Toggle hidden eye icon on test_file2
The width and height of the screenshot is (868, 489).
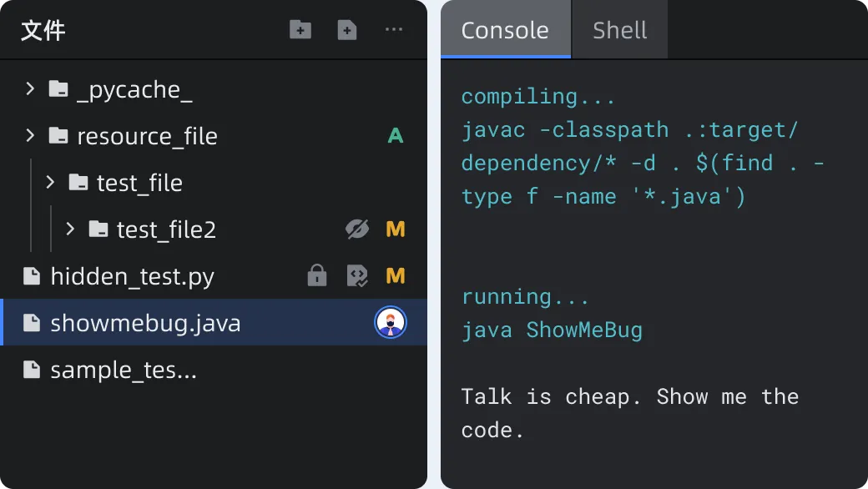[x=357, y=229]
